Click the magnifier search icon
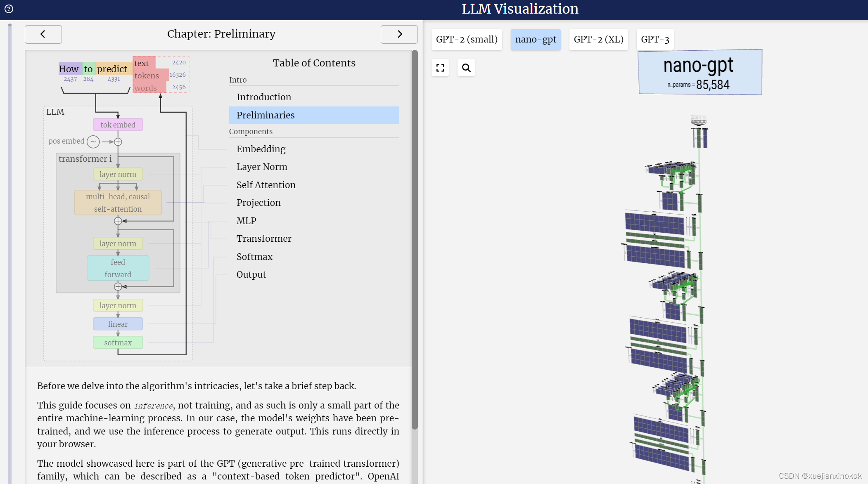868x484 pixels. (466, 68)
